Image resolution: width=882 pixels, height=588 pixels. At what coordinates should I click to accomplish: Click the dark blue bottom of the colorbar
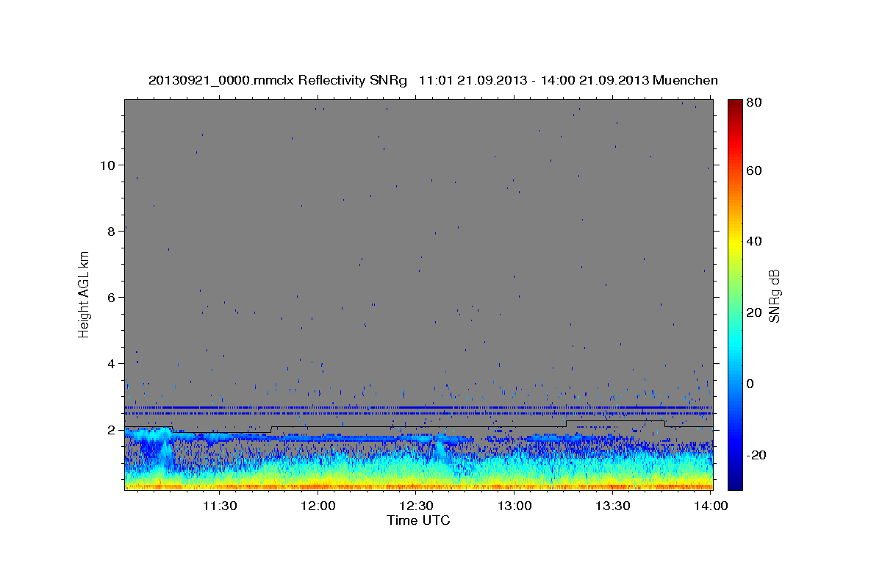click(x=735, y=481)
